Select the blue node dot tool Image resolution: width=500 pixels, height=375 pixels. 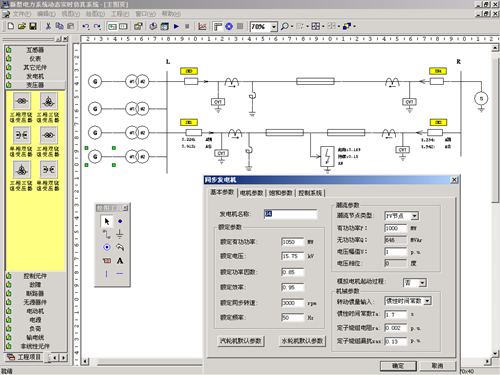[120, 221]
